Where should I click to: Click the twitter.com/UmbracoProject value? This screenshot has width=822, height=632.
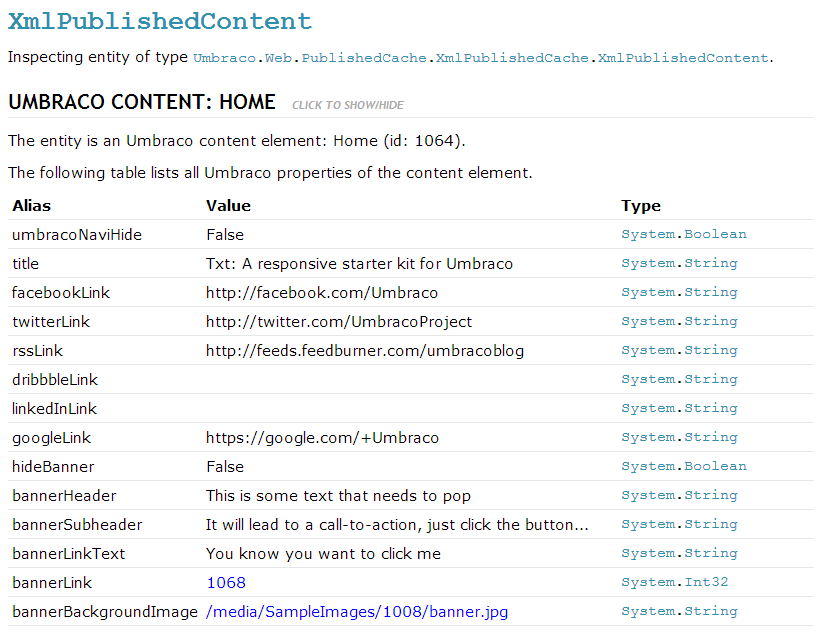339,322
